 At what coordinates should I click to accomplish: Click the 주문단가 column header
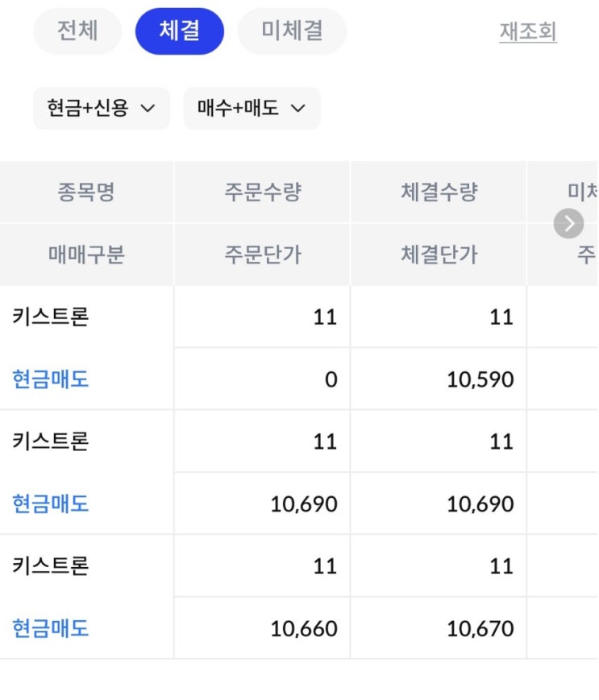tap(262, 255)
